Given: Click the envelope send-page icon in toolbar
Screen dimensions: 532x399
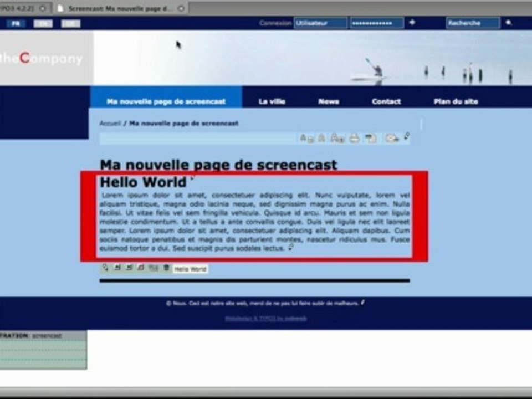Looking at the screenshot, I should 392,139.
